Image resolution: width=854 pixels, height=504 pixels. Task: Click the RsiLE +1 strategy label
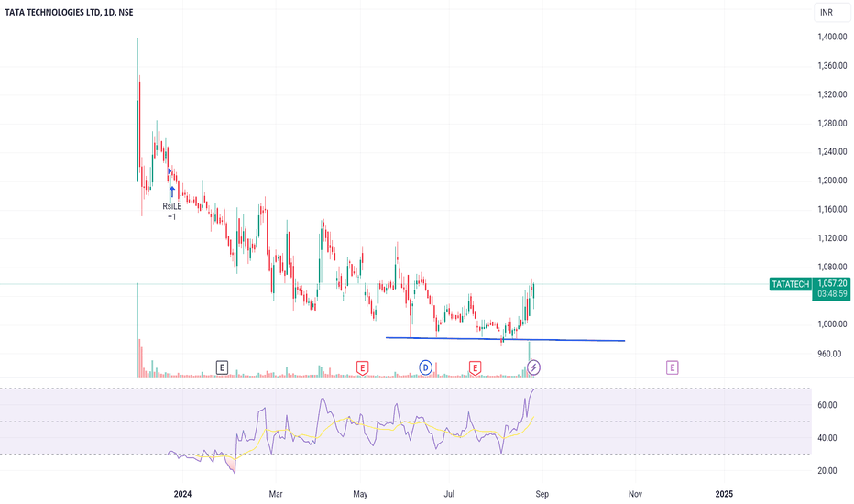pyautogui.click(x=172, y=212)
